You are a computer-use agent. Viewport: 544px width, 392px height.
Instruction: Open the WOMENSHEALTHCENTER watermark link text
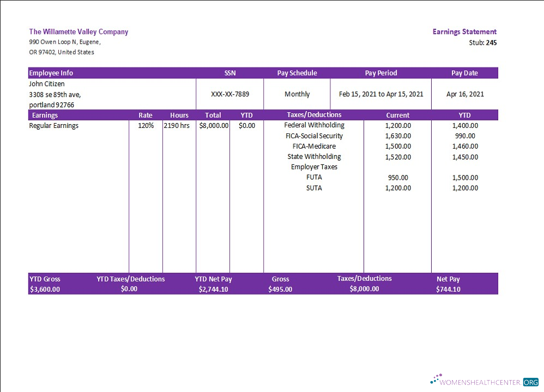[481, 382]
